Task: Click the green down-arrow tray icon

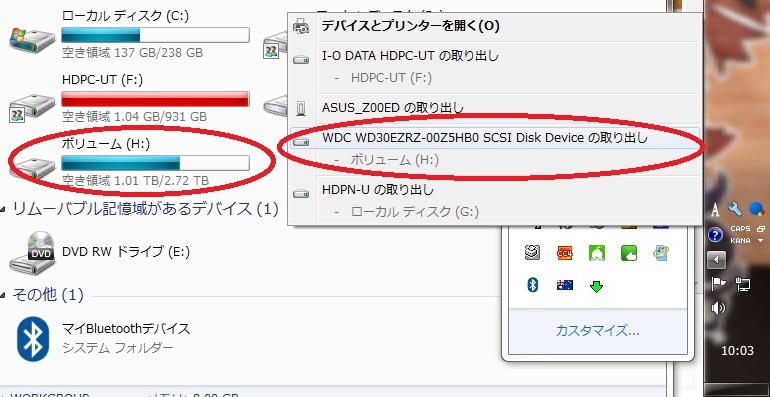Action: click(596, 286)
